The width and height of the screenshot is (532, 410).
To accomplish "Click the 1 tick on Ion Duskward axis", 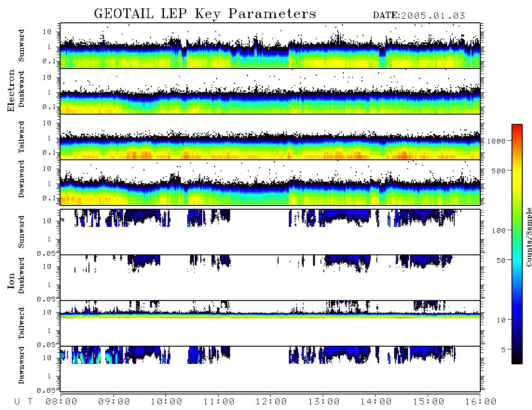I will tap(49, 285).
